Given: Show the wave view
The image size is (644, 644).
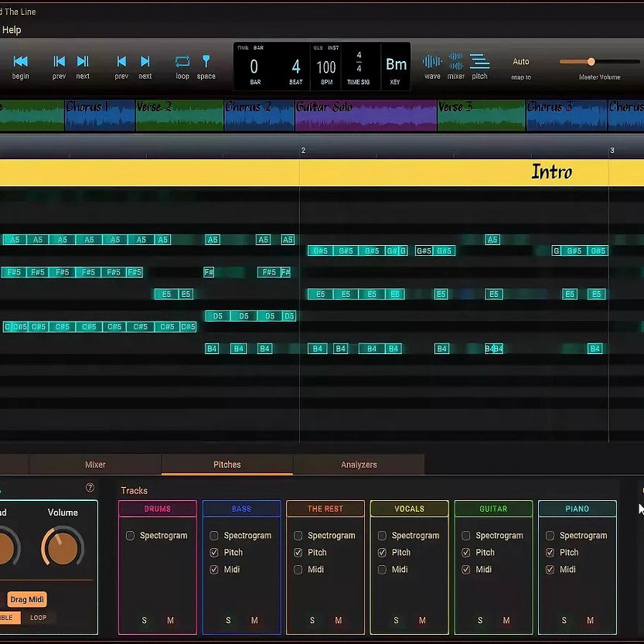Looking at the screenshot, I should coord(432,62).
